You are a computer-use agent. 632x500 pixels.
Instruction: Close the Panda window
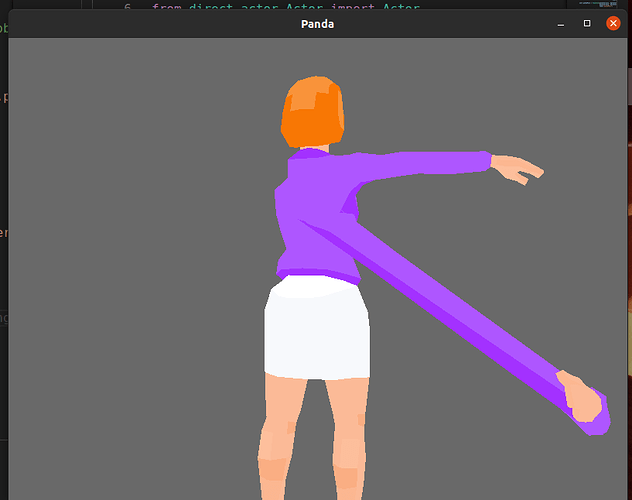[613, 23]
